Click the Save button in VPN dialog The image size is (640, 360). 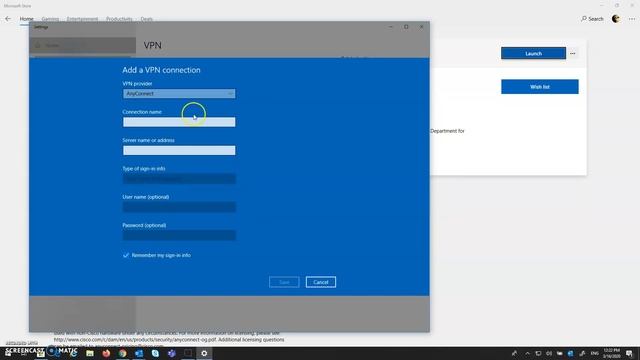coord(284,282)
